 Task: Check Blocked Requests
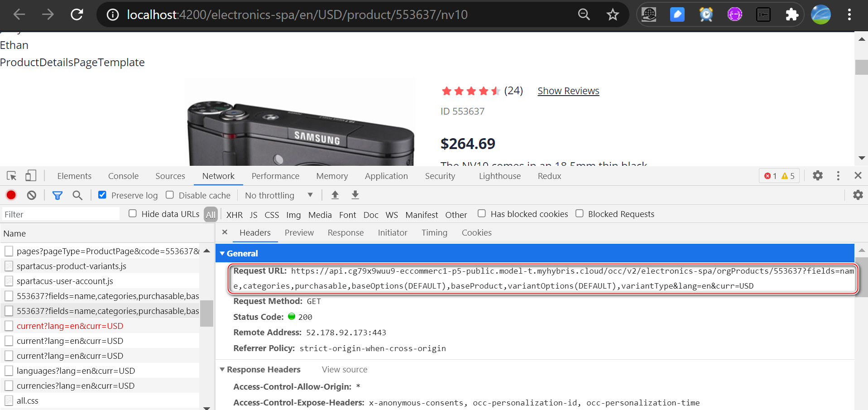(580, 213)
